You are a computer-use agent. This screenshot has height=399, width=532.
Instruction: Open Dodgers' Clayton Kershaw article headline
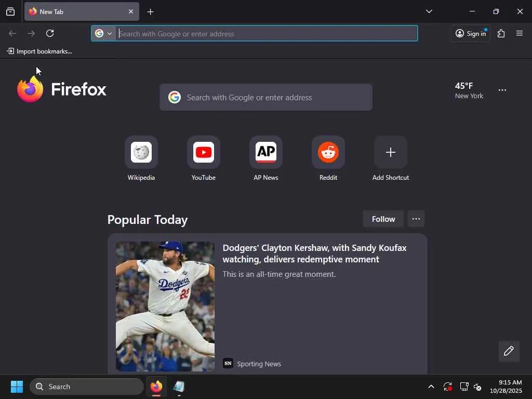(x=314, y=254)
